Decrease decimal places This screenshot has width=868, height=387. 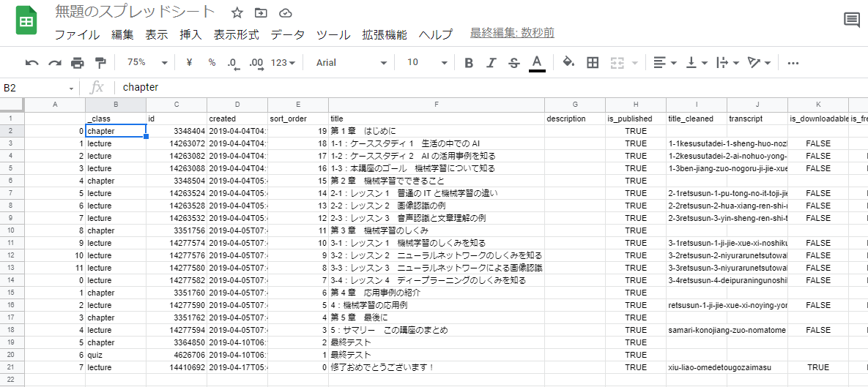pos(234,62)
